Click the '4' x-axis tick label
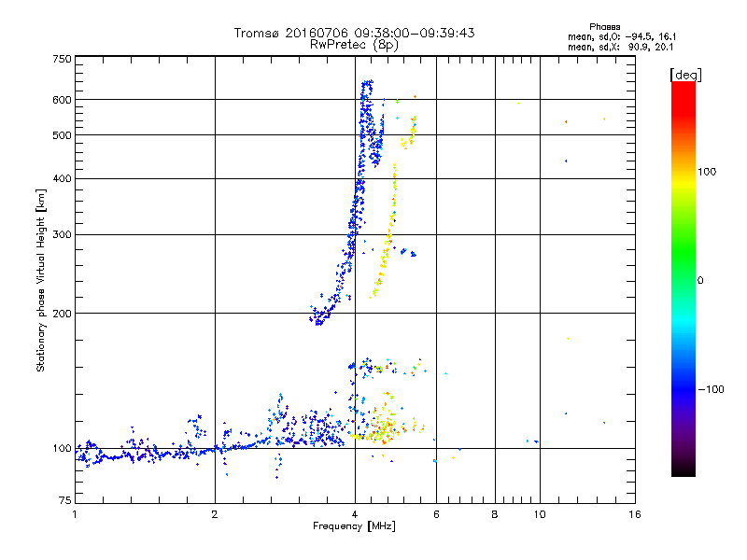Viewport: 747px width, 560px height. click(x=355, y=514)
